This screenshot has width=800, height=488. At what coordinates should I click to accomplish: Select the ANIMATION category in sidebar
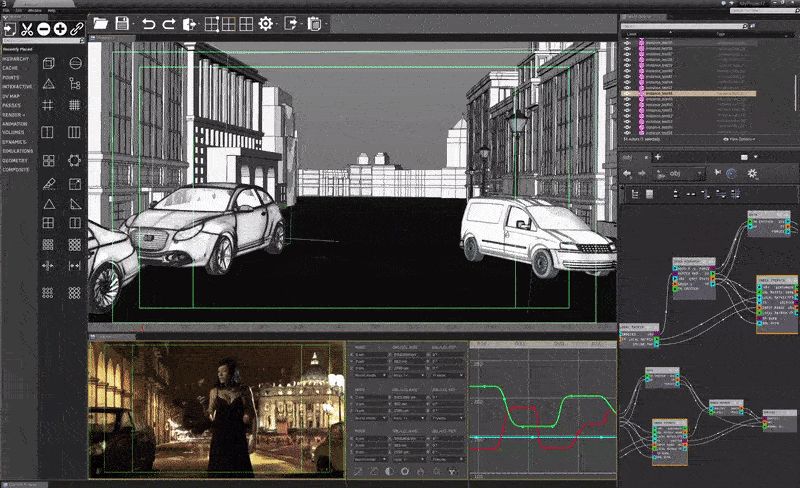click(17, 124)
